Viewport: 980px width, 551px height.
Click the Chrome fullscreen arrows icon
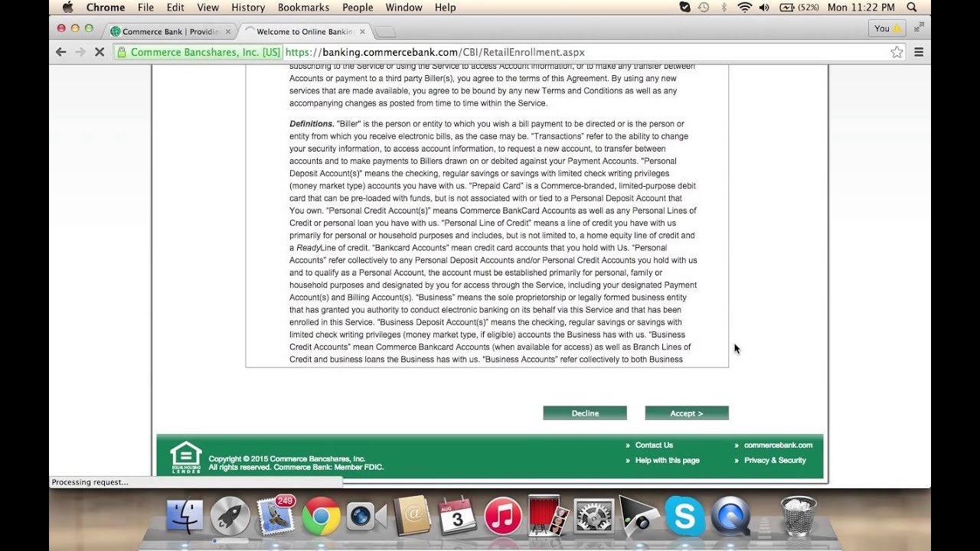pos(919,28)
